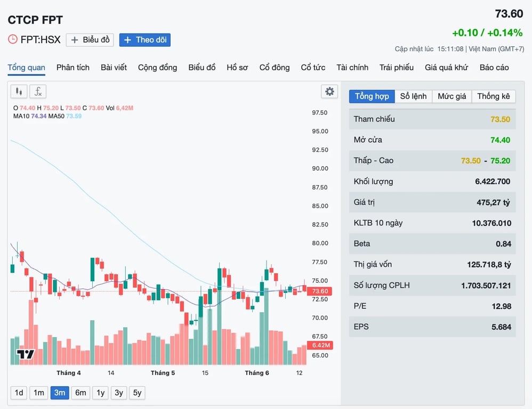Screen dimensions: 532x409
Task: Click Số lượng CPLH value 1.703.507.121
Action: coord(486,285)
